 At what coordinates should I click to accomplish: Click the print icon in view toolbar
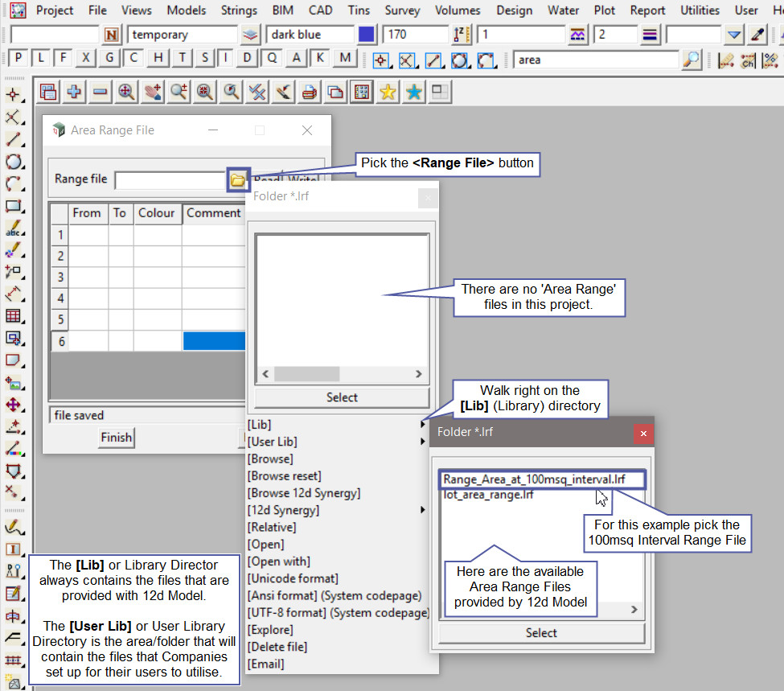tap(309, 93)
